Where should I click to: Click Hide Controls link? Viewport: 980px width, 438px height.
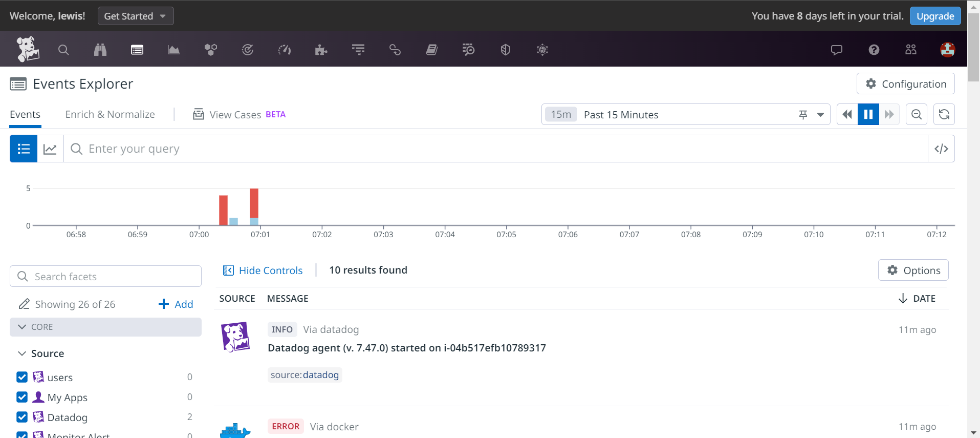tap(263, 270)
